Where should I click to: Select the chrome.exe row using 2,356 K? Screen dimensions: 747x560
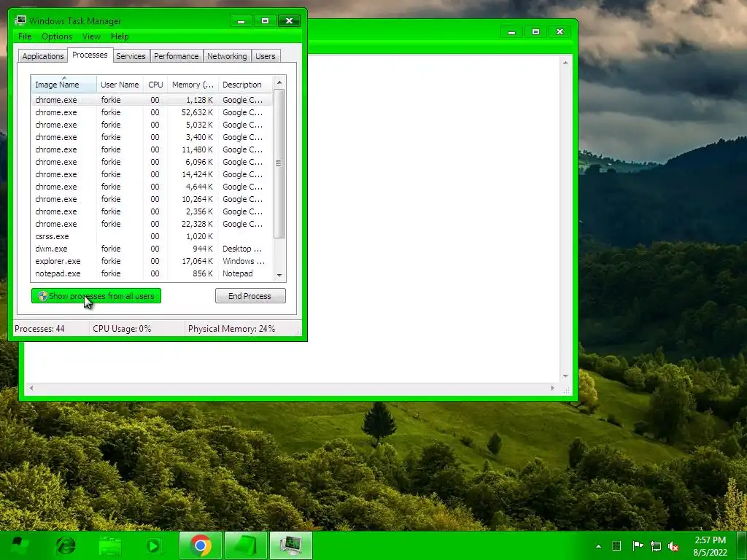pos(152,211)
